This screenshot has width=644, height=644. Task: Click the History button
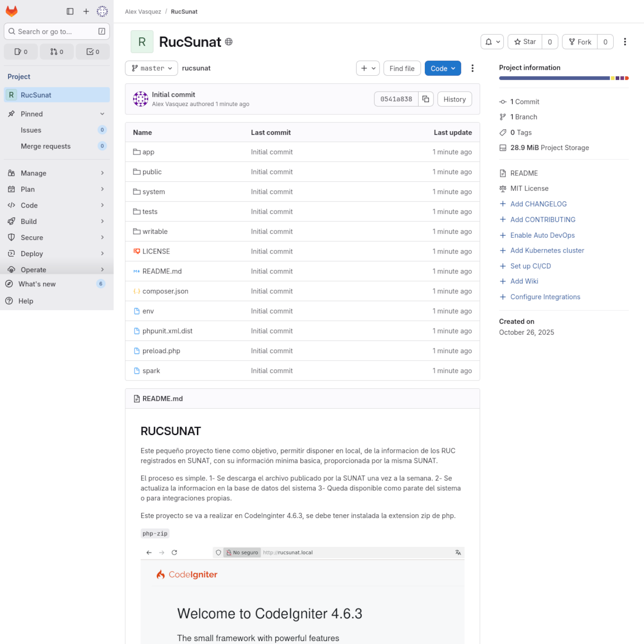(454, 99)
